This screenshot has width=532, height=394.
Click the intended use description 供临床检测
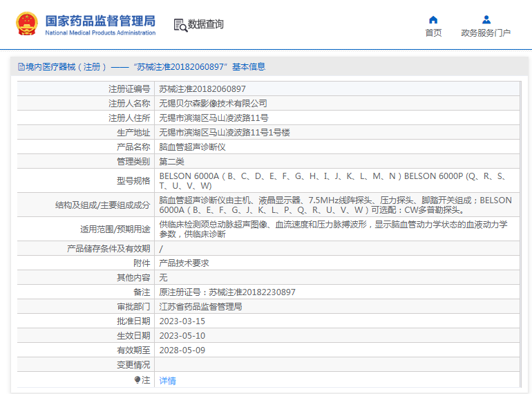click(337, 229)
